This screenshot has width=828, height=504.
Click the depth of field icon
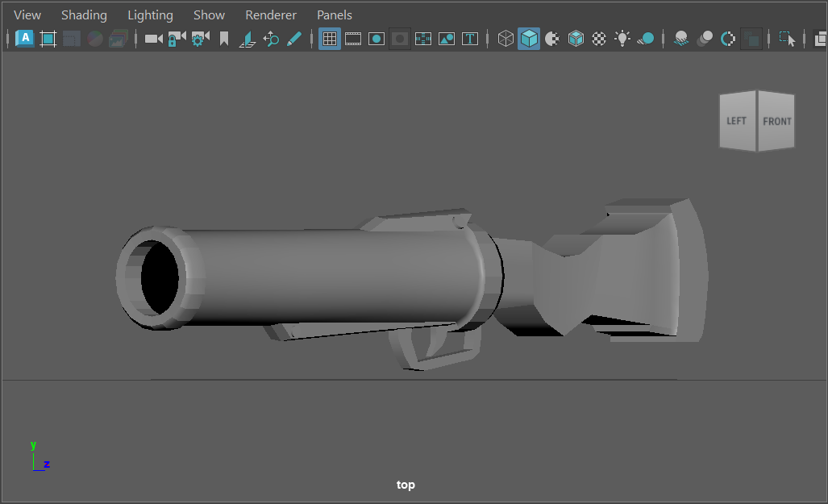[751, 39]
